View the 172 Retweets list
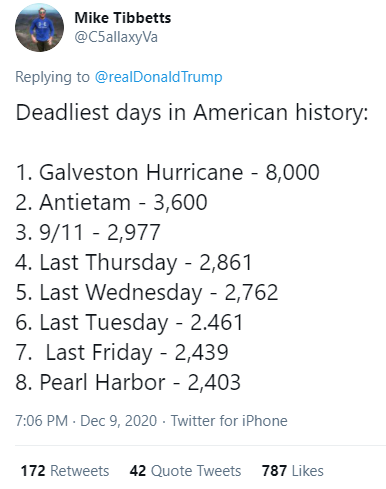The width and height of the screenshot is (386, 489). coord(65,471)
